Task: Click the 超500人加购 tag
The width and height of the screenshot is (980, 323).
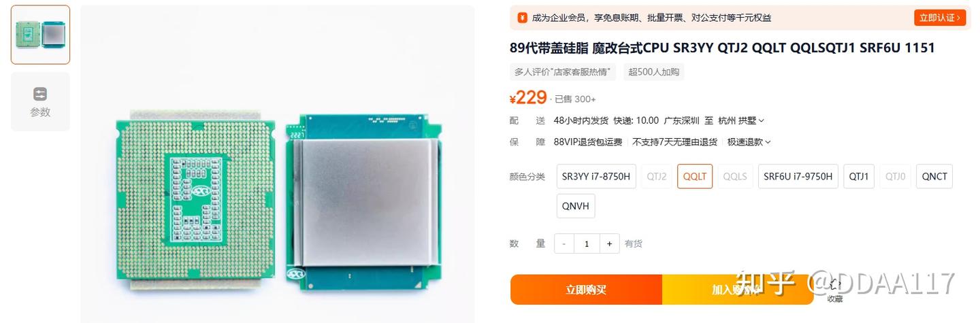Action: click(653, 72)
